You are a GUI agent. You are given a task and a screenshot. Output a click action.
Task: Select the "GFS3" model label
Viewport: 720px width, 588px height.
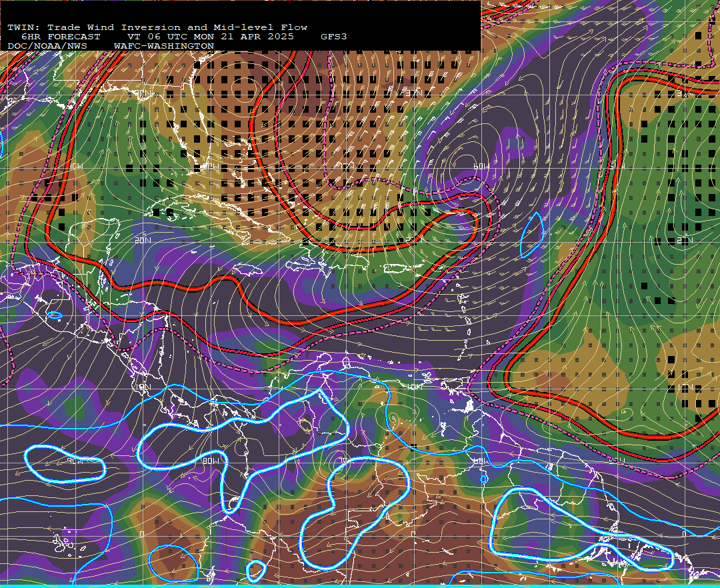coord(334,37)
